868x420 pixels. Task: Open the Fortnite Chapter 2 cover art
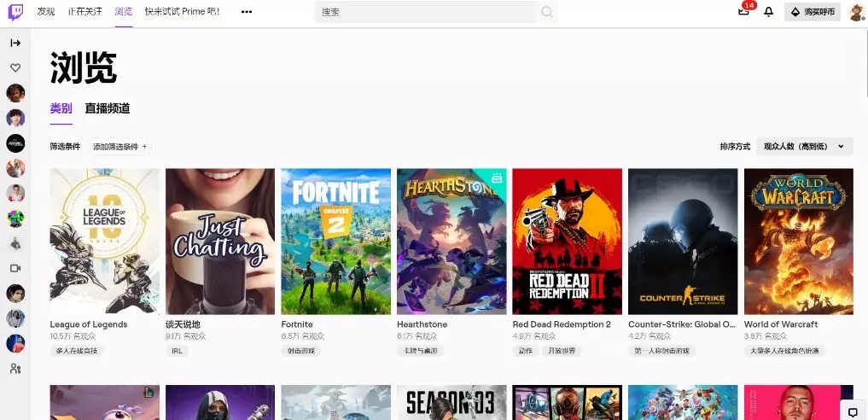click(x=336, y=242)
